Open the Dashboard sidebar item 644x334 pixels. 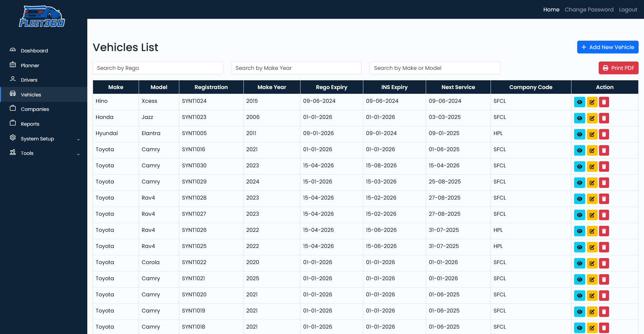pos(34,51)
